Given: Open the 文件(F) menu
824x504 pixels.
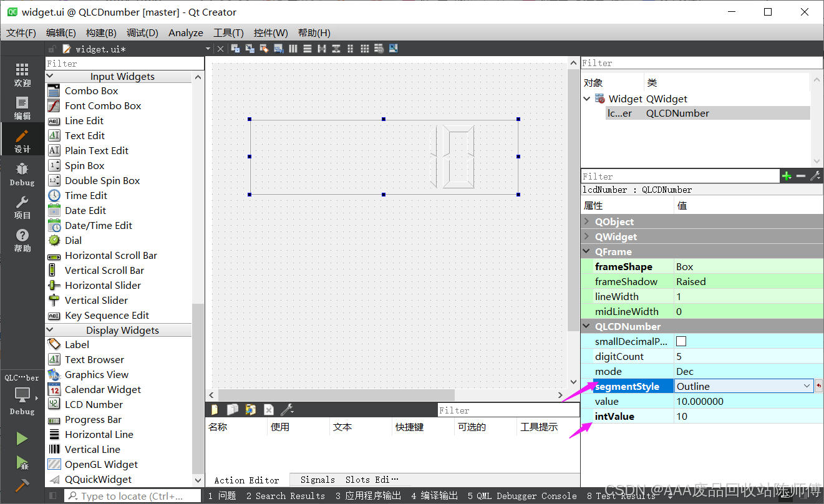Looking at the screenshot, I should [21, 32].
